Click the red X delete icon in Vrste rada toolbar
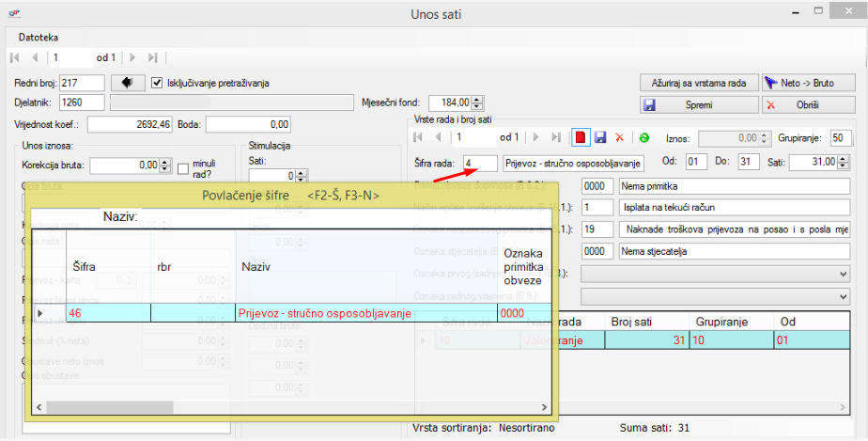Image resolution: width=868 pixels, height=441 pixels. 619,137
